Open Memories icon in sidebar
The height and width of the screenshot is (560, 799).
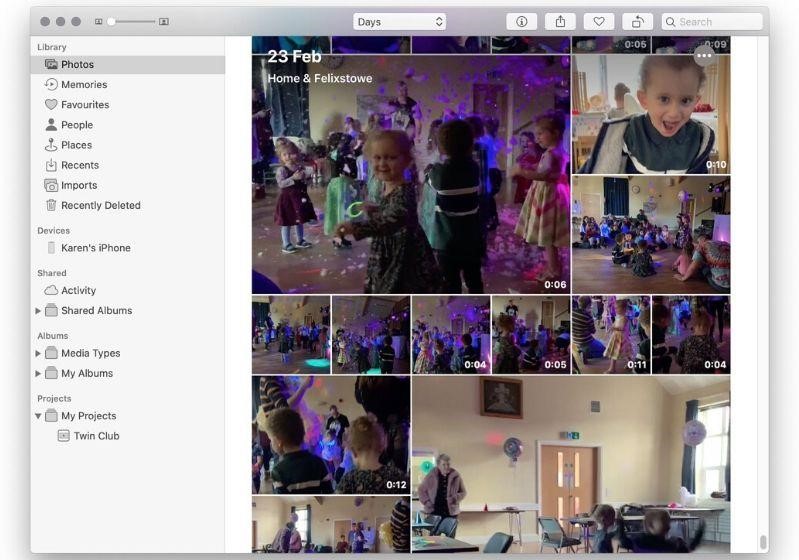click(x=51, y=84)
